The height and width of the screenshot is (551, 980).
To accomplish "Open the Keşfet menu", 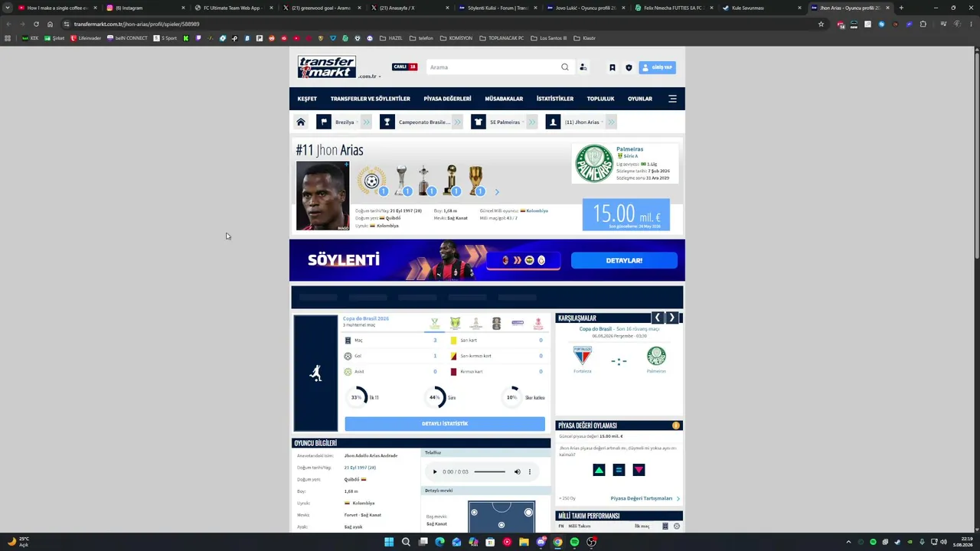I will (307, 99).
